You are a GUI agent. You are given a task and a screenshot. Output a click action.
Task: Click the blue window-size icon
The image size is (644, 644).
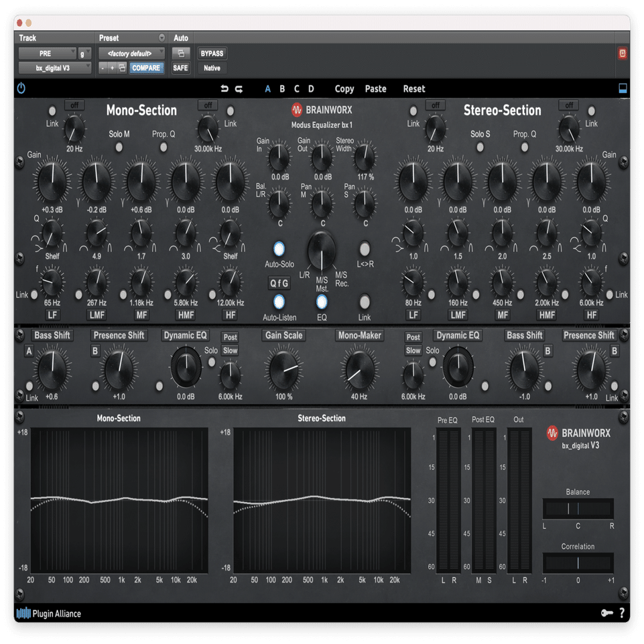(623, 88)
